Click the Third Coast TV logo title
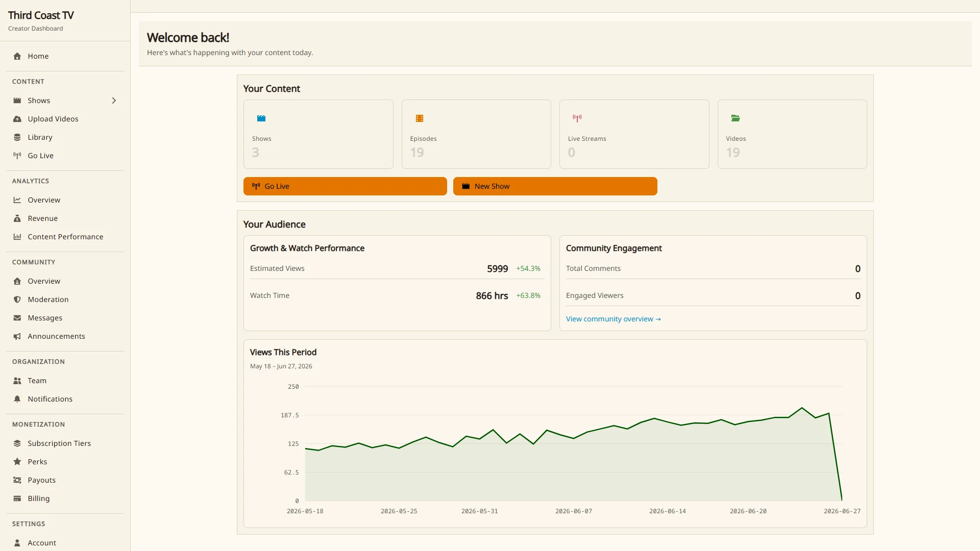 pos(41,15)
